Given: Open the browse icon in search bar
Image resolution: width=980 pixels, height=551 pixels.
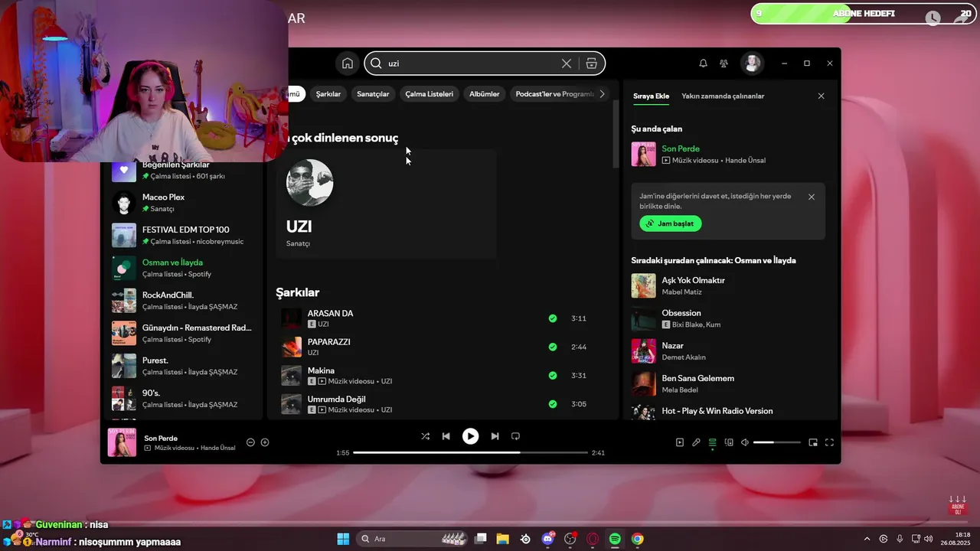Looking at the screenshot, I should coord(591,64).
